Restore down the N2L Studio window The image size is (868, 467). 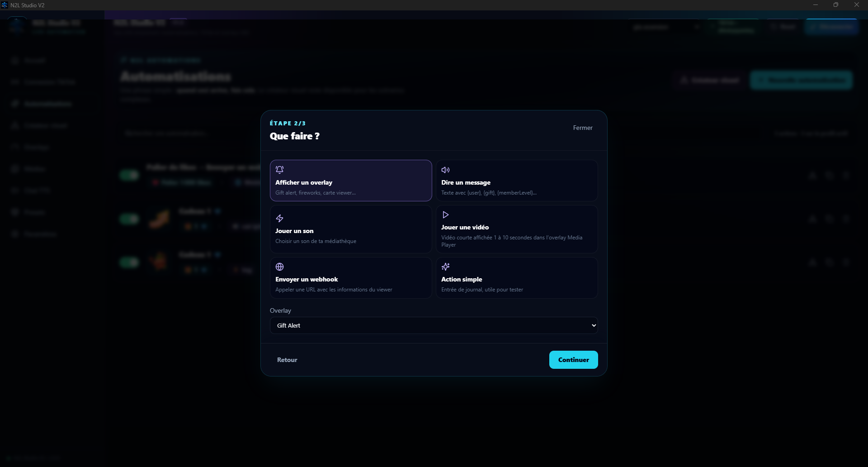click(x=836, y=5)
